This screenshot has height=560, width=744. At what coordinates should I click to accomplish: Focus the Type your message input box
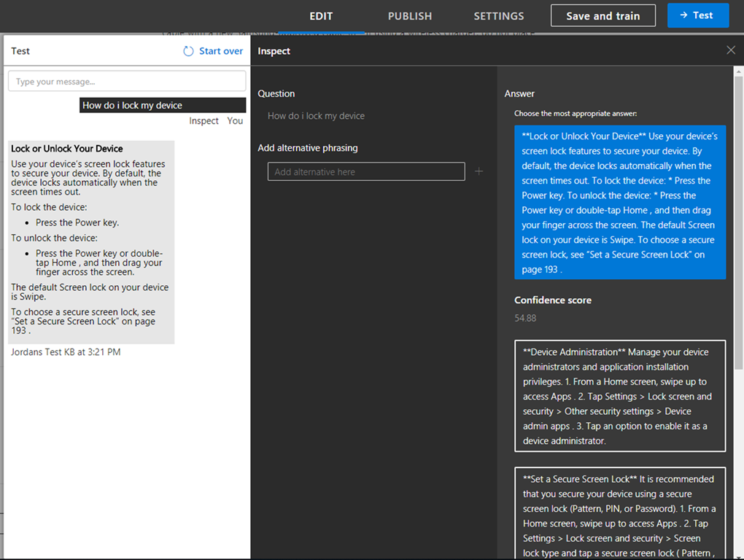[x=127, y=82]
